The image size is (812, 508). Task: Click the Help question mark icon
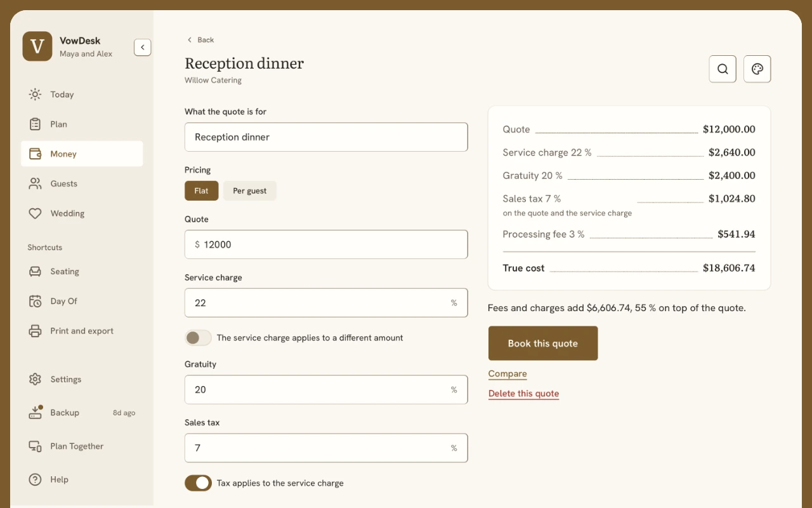pos(36,479)
